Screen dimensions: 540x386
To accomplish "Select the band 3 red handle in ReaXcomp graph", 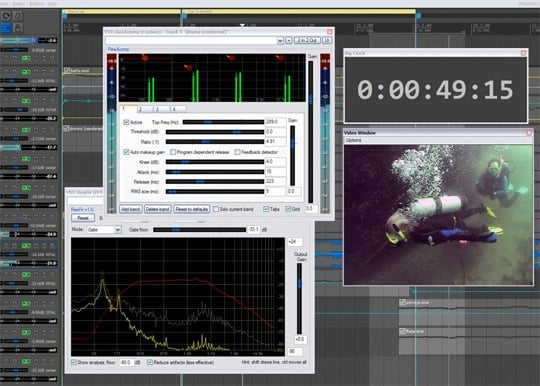I will coord(231,58).
